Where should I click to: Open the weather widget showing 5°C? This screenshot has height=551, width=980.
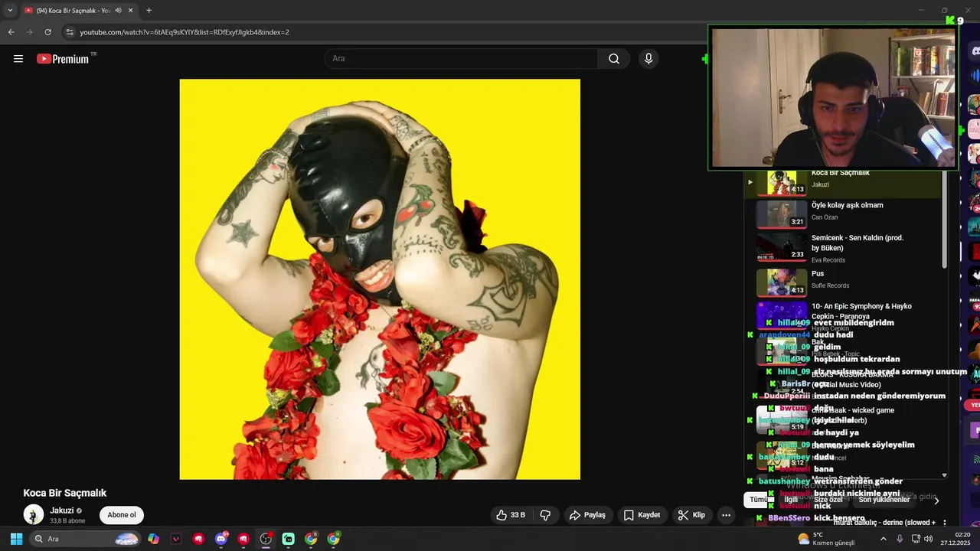tap(826, 539)
